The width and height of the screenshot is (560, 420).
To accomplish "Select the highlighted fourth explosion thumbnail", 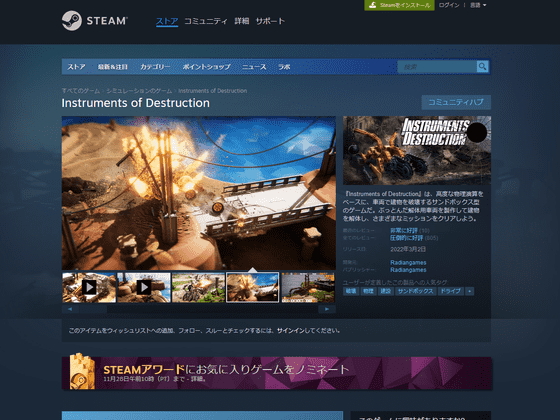I will 252,288.
